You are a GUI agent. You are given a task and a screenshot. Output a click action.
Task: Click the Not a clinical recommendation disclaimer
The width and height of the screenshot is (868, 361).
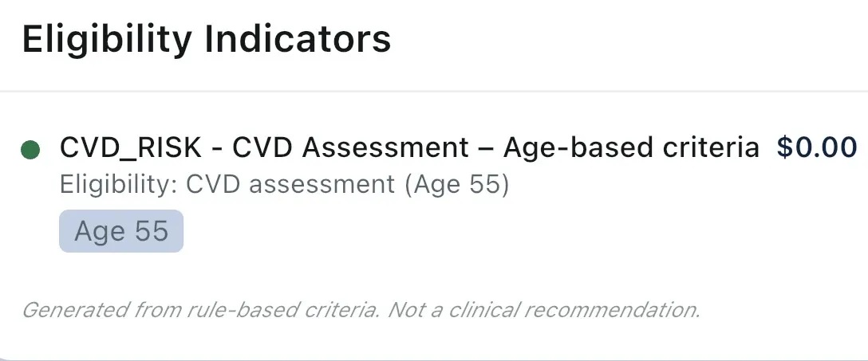(x=544, y=310)
